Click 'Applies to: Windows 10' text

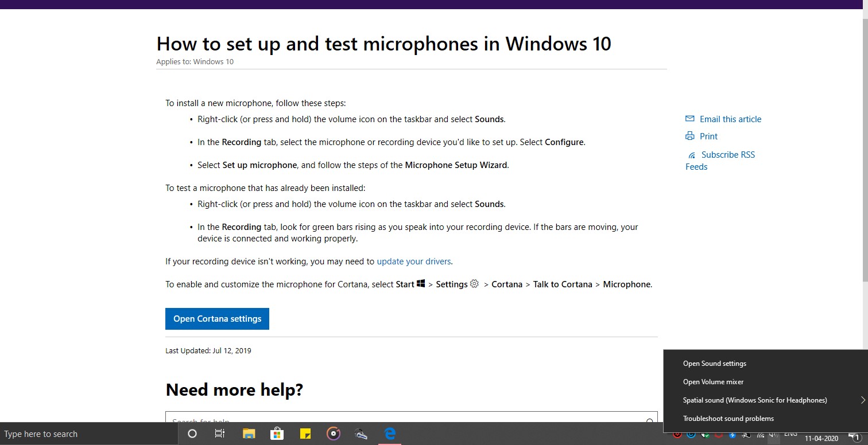pos(195,62)
